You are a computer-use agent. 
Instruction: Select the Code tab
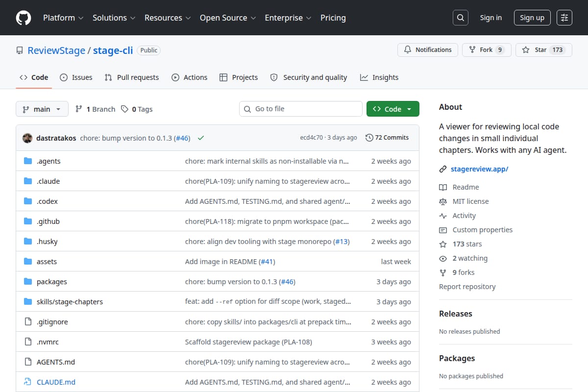34,77
